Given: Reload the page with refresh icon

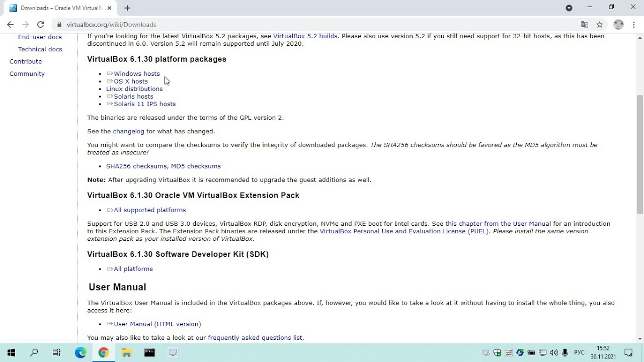Looking at the screenshot, I should (40, 24).
